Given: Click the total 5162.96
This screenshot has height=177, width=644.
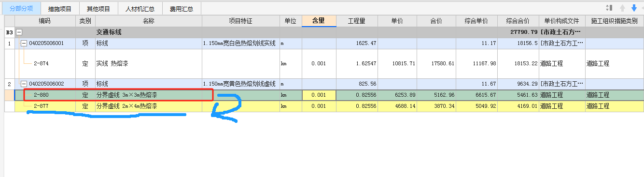Looking at the screenshot, I should [x=445, y=95].
